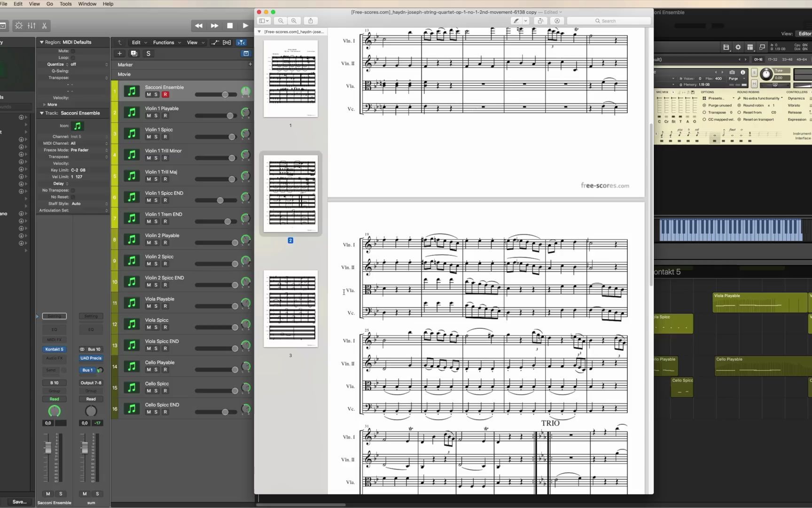The width and height of the screenshot is (812, 508).
Task: Open the Go menu
Action: [x=50, y=4]
